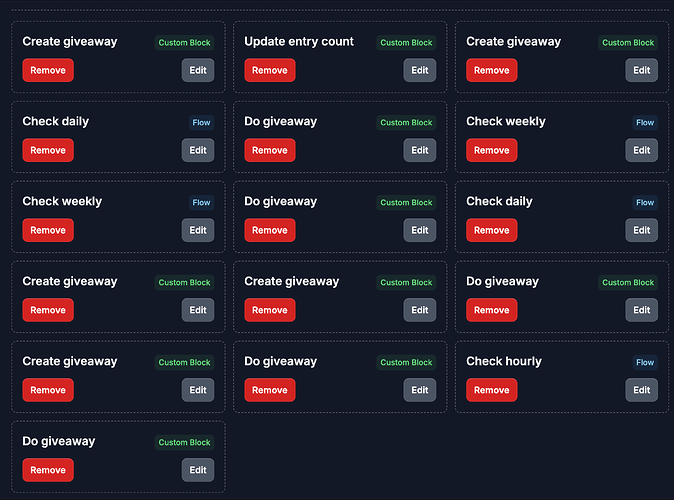This screenshot has width=674, height=500.
Task: Click Flow badge on Check daily below Create giveaway
Action: pos(201,123)
